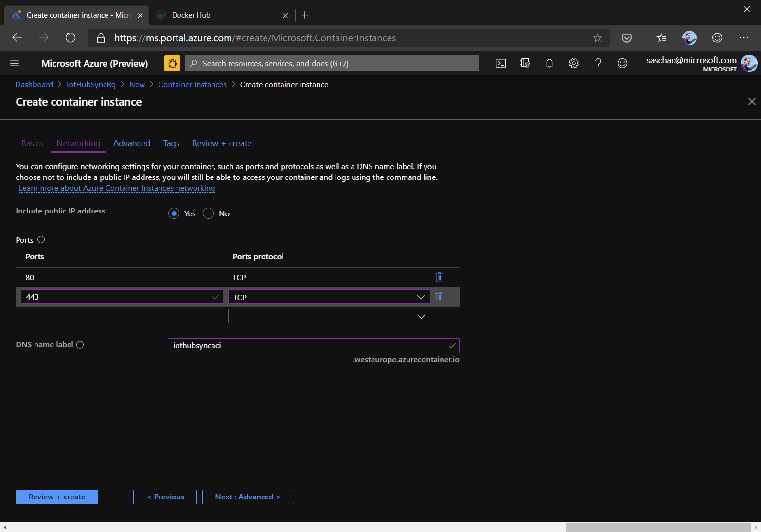Open the Tags tab

click(171, 143)
